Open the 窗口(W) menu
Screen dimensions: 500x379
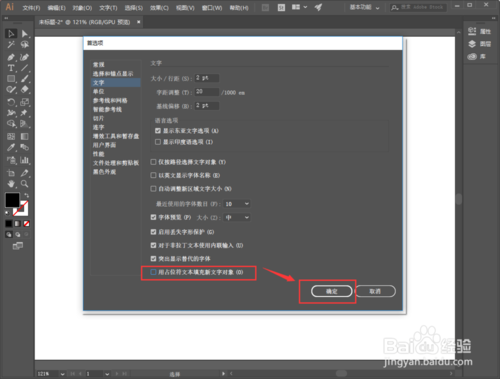[x=212, y=8]
